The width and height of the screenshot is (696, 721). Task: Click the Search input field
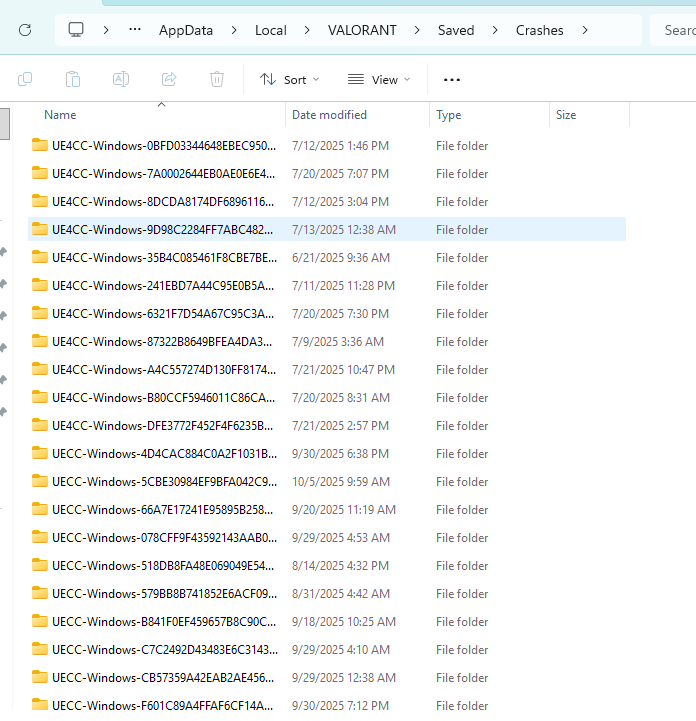pos(673,30)
